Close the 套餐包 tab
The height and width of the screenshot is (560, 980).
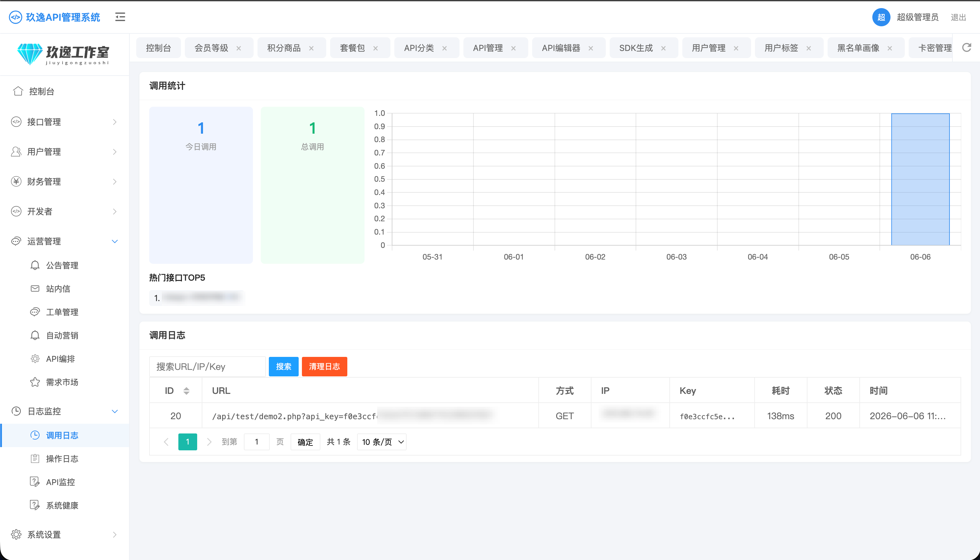pos(376,48)
